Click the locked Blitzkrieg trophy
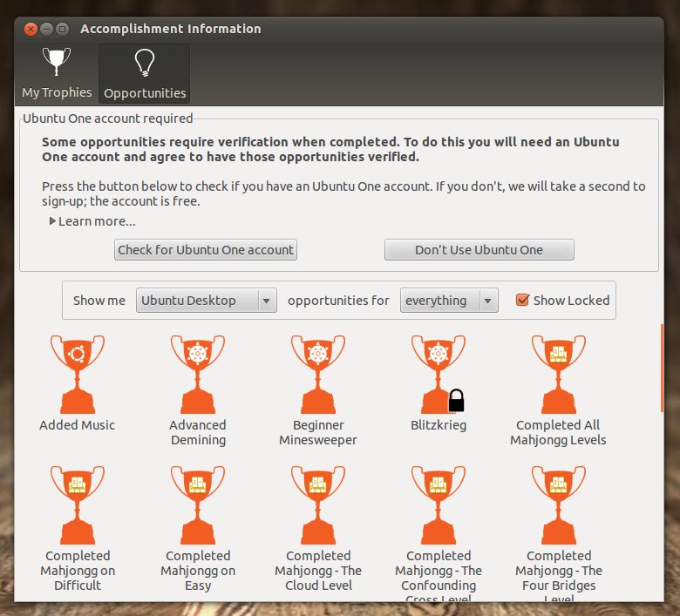 (x=438, y=374)
